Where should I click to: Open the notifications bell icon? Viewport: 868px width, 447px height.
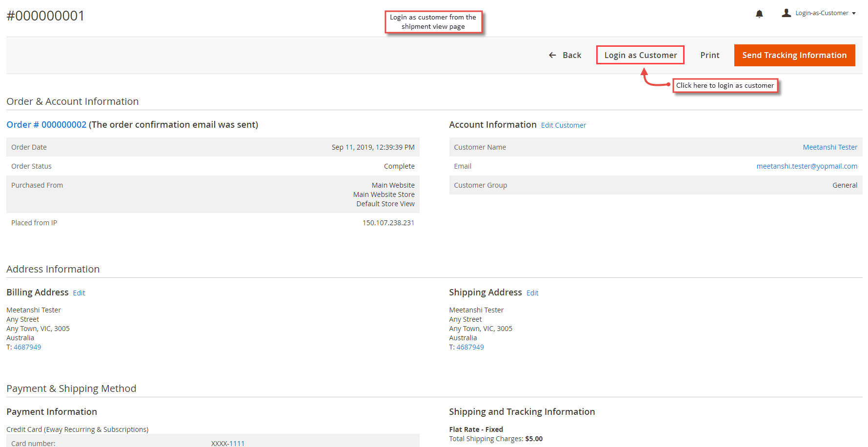(x=759, y=14)
